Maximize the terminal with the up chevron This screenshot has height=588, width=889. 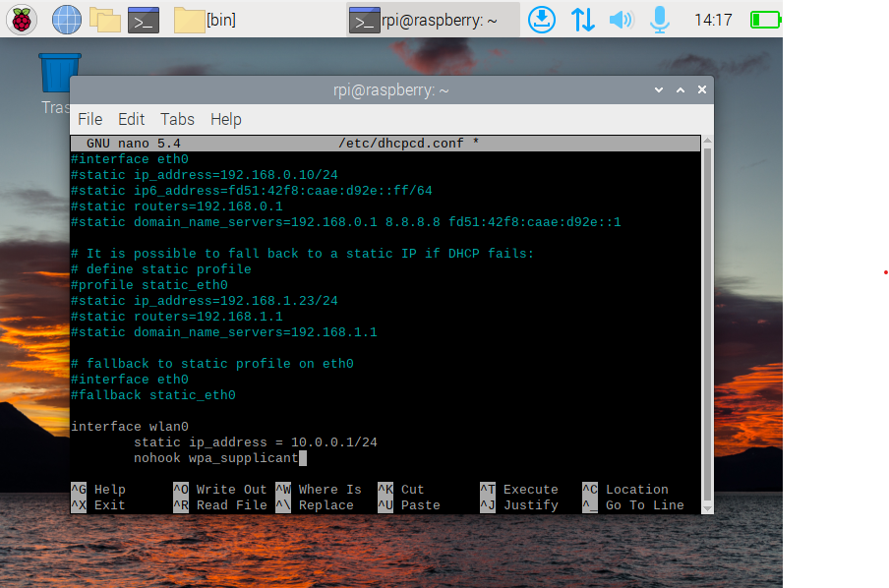point(681,89)
